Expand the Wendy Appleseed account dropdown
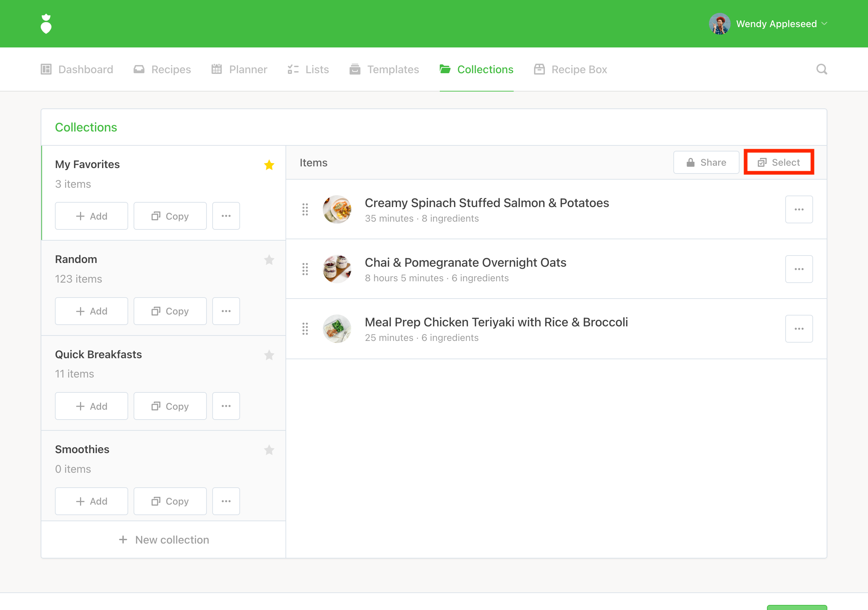The height and width of the screenshot is (610, 868). pos(824,24)
